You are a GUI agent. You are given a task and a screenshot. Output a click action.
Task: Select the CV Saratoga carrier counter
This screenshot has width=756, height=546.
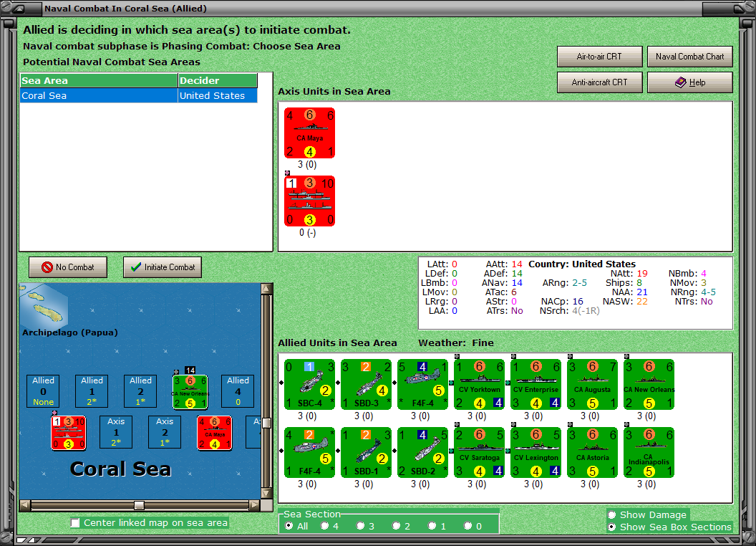click(479, 452)
